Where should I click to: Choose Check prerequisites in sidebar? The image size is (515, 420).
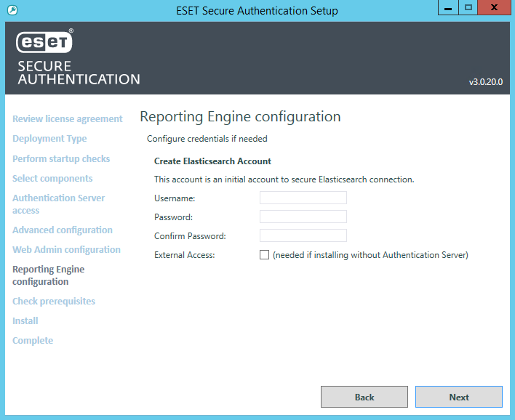point(54,301)
